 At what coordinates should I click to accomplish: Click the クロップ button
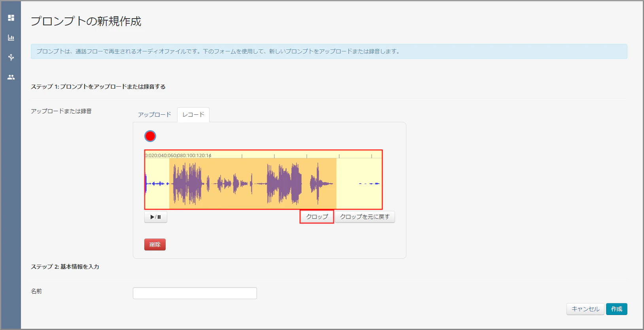[x=317, y=217]
